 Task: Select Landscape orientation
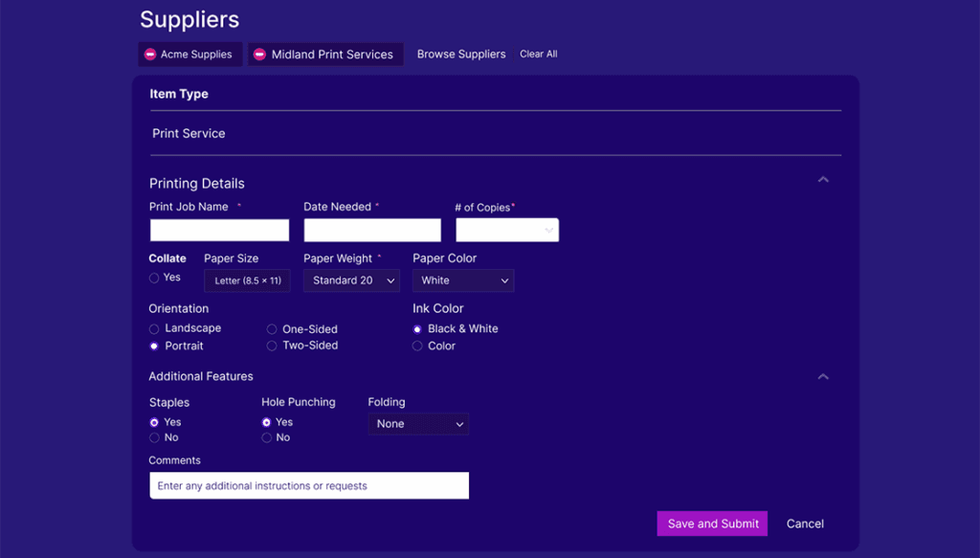coord(154,329)
